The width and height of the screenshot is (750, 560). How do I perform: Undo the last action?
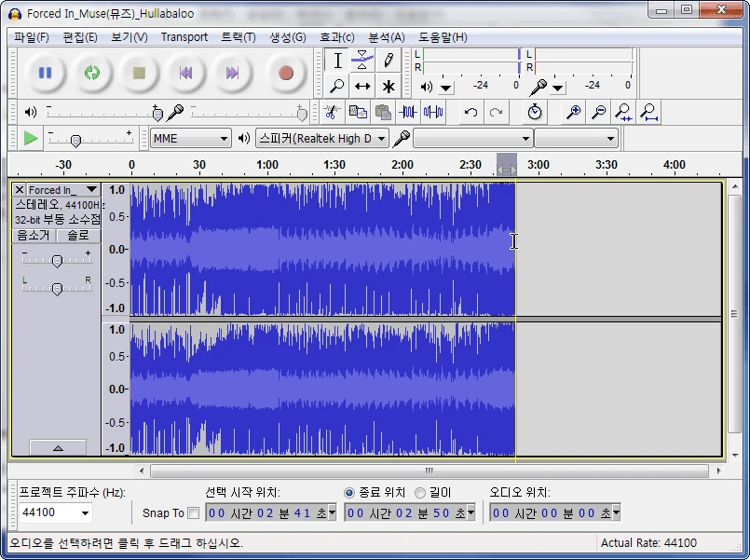click(x=470, y=113)
